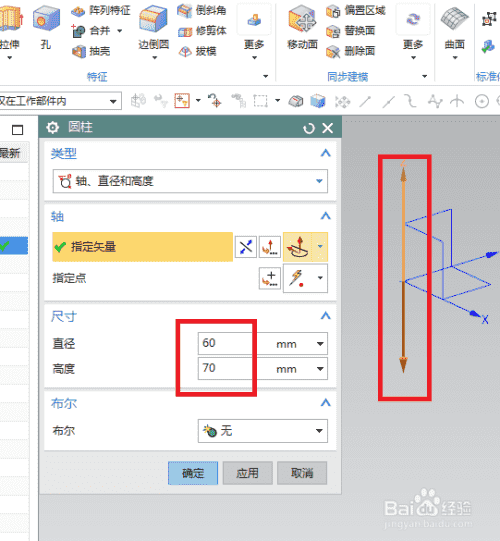Click the circle-center snap icon

tap(482, 101)
